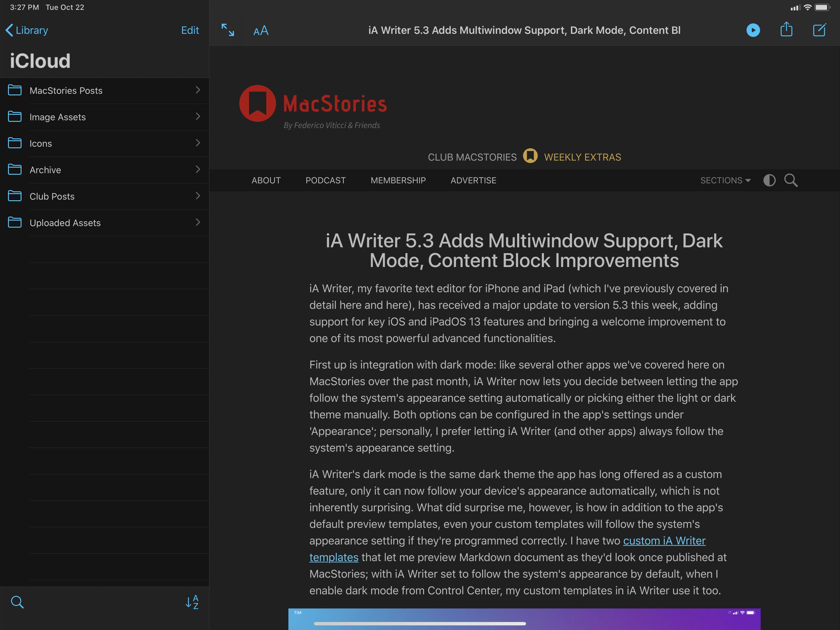The height and width of the screenshot is (630, 840).
Task: Open text size AA settings
Action: (261, 30)
